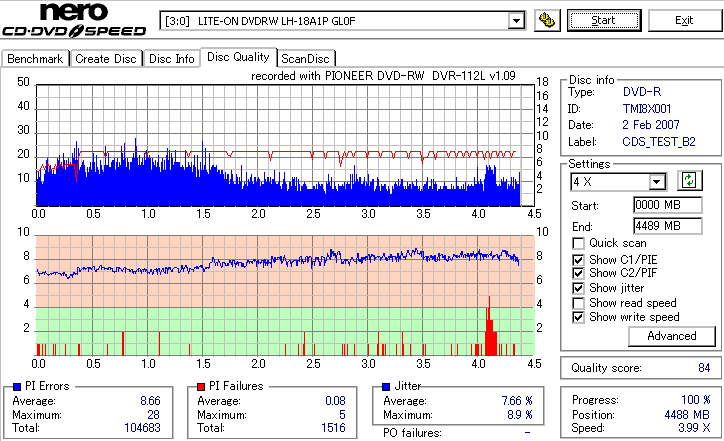Click the options icon beside the drive selector

pos(547,20)
